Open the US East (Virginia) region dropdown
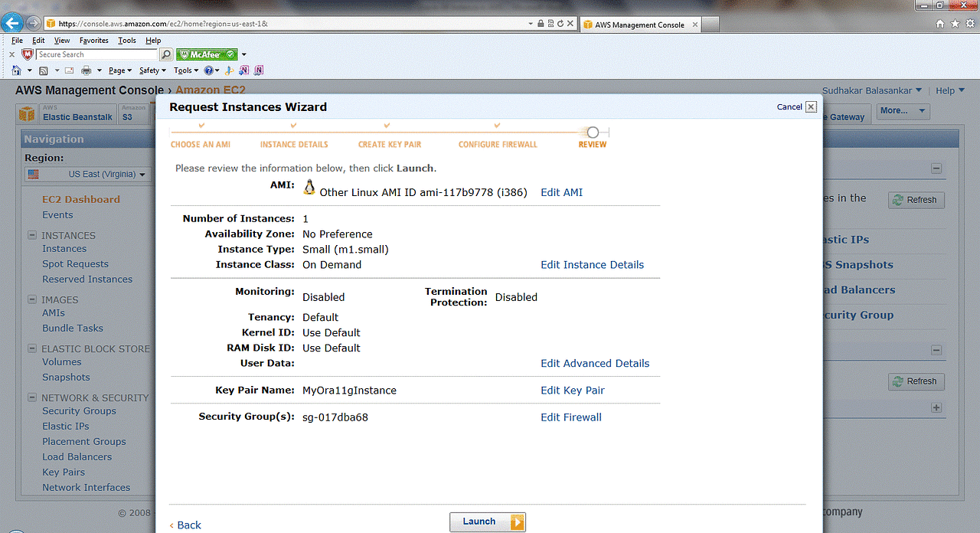 [x=88, y=175]
